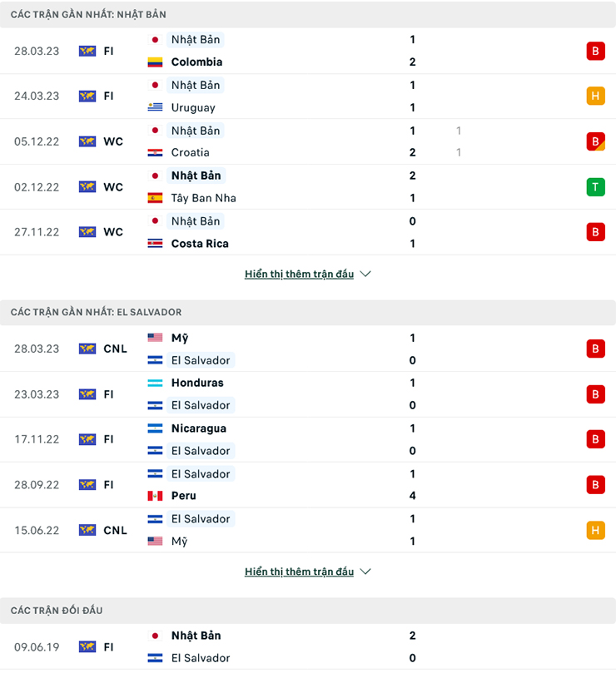This screenshot has height=678, width=616.
Task: Click the Nicaragua flag icon
Action: coord(155,428)
